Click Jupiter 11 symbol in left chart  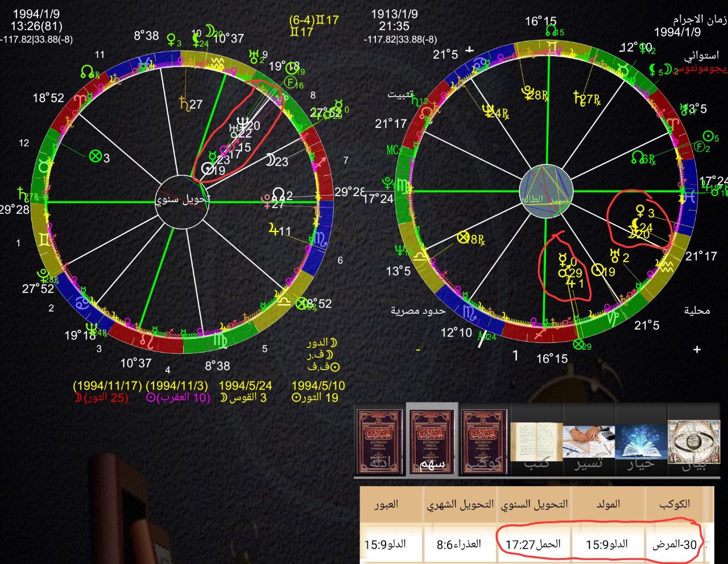(274, 230)
